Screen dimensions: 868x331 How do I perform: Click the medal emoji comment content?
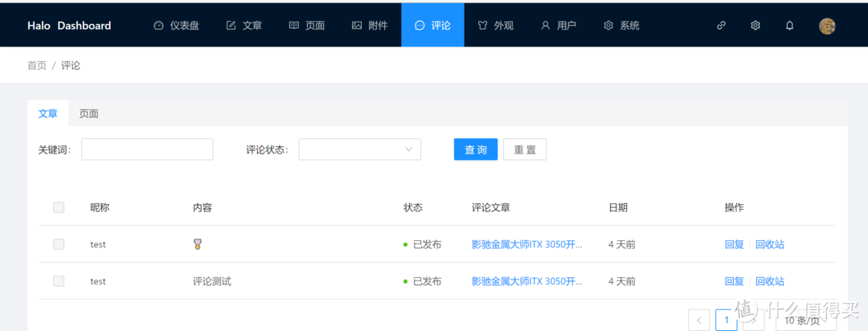[198, 244]
